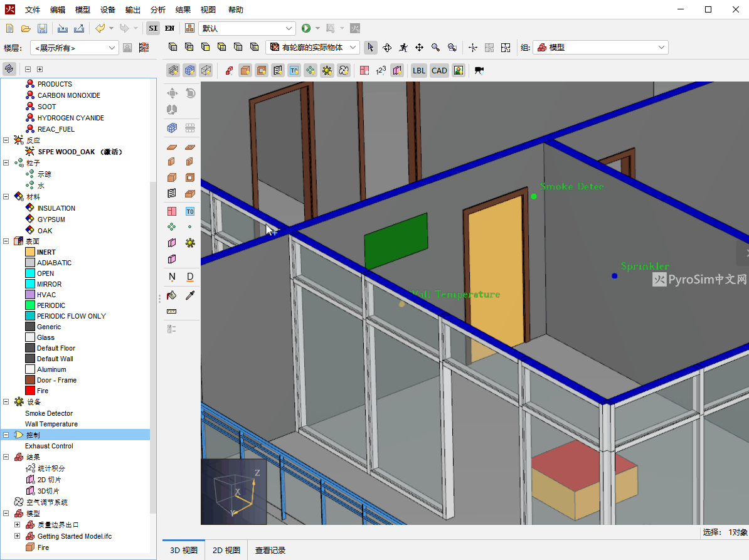Image resolution: width=749 pixels, height=560 pixels.
Task: Click the collapse all tree icon
Action: [x=28, y=69]
